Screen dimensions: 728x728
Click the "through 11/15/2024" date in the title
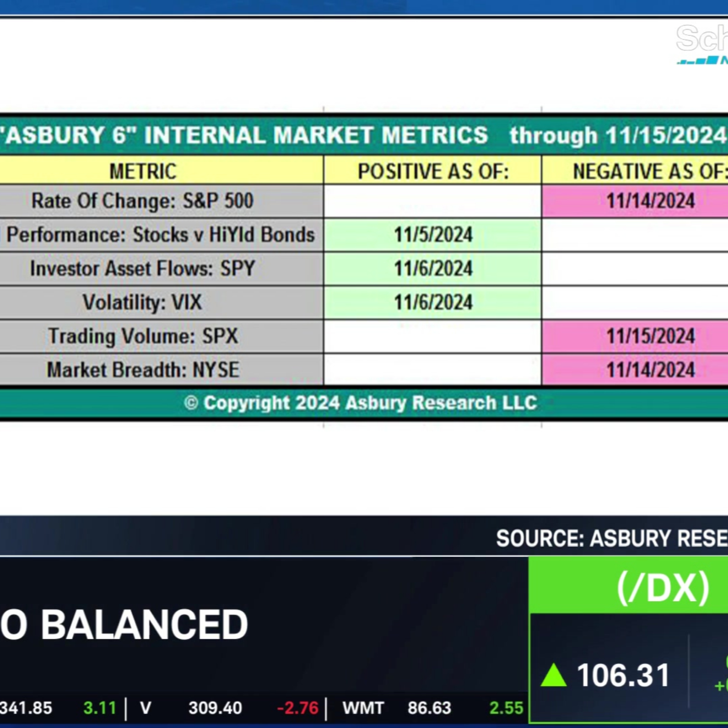pos(618,135)
